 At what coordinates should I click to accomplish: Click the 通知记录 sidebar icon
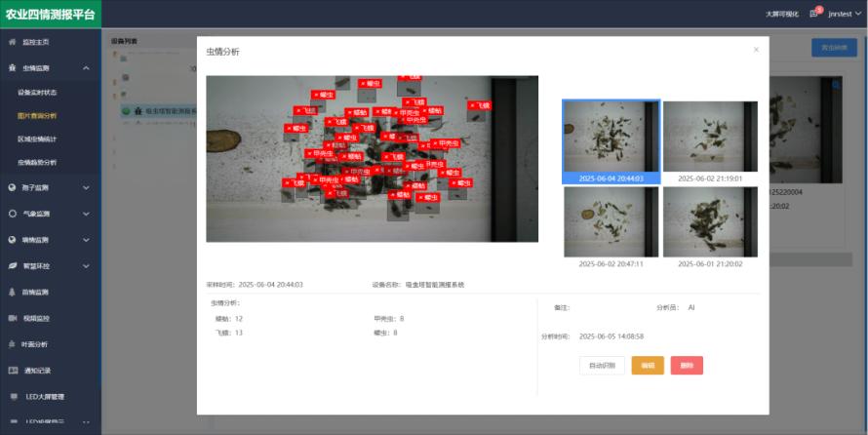pos(12,371)
